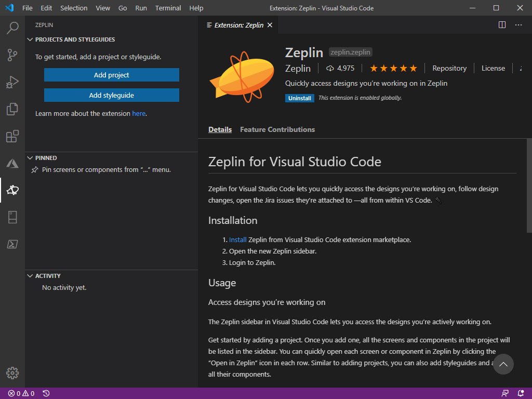
Task: Switch to the Feature Contributions tab
Action: pos(277,129)
